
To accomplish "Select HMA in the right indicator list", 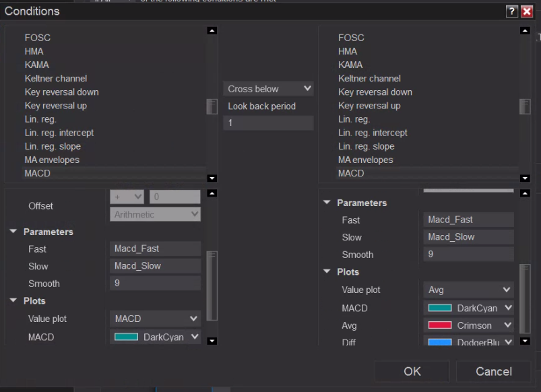I will (x=348, y=51).
